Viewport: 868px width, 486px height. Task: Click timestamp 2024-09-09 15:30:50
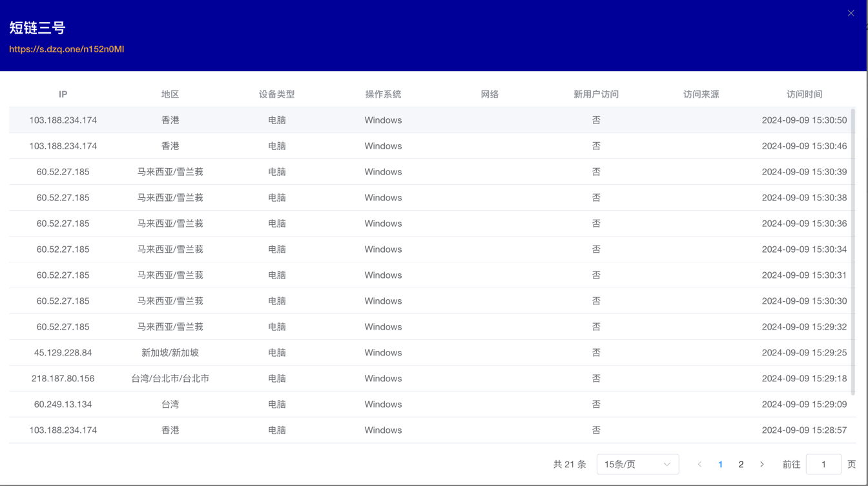point(804,120)
